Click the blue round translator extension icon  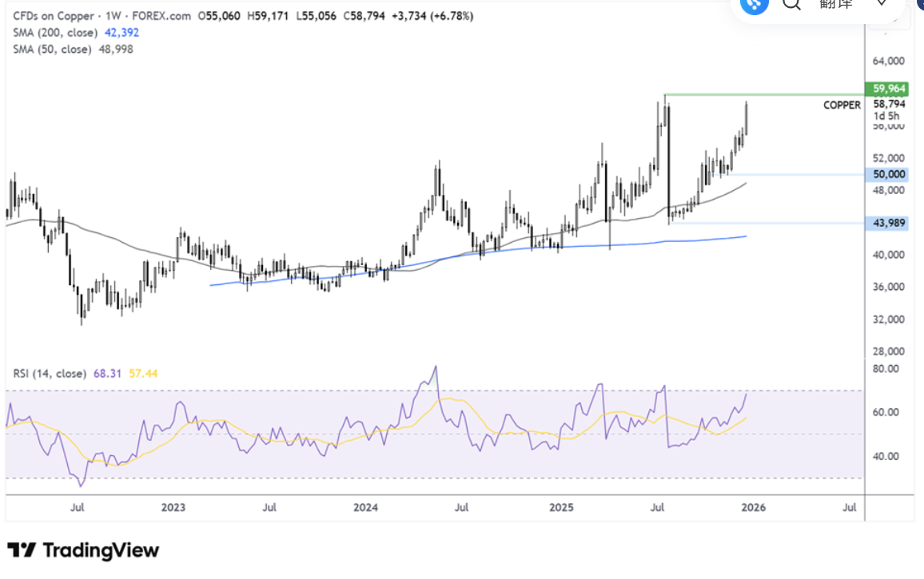point(753,3)
